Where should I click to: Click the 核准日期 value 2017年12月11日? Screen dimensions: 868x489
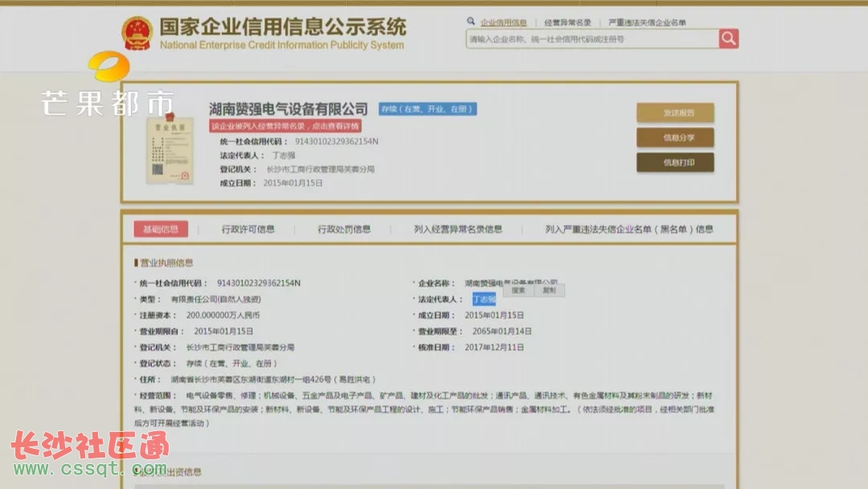493,347
